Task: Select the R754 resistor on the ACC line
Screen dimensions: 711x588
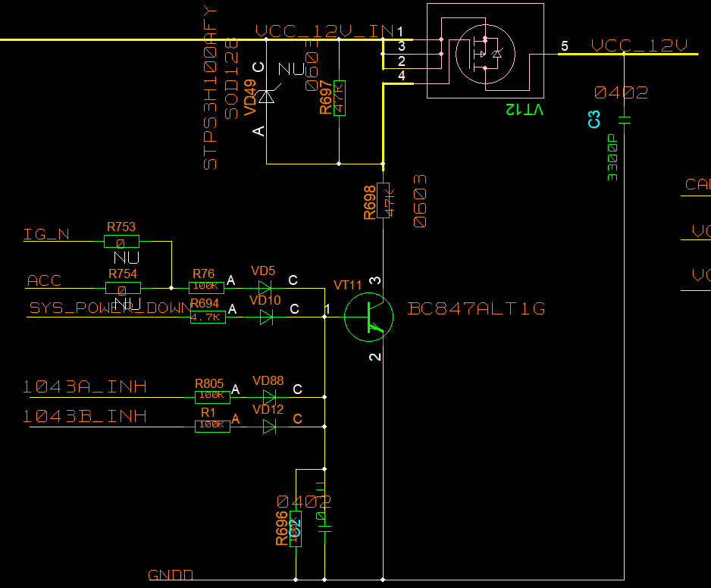Action: coord(121,288)
